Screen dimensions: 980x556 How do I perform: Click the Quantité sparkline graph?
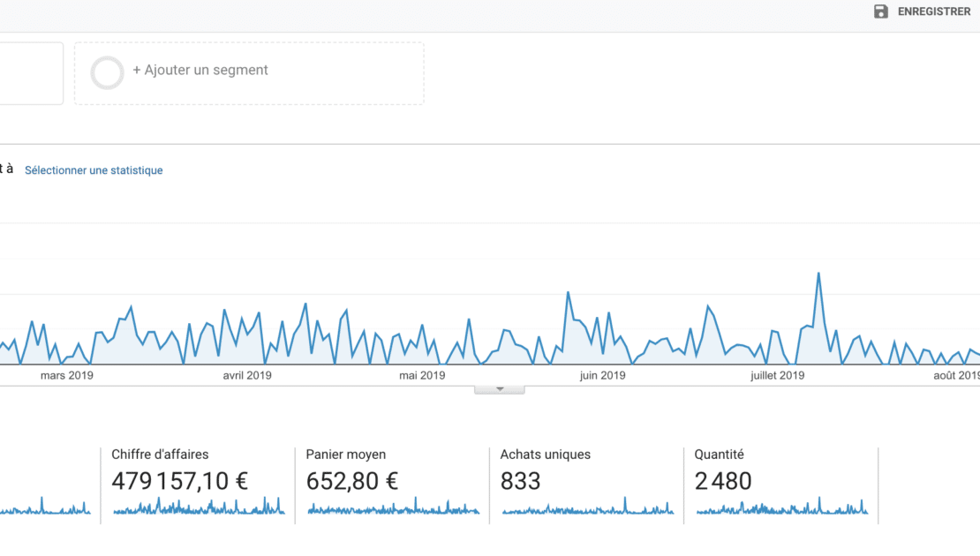781,508
